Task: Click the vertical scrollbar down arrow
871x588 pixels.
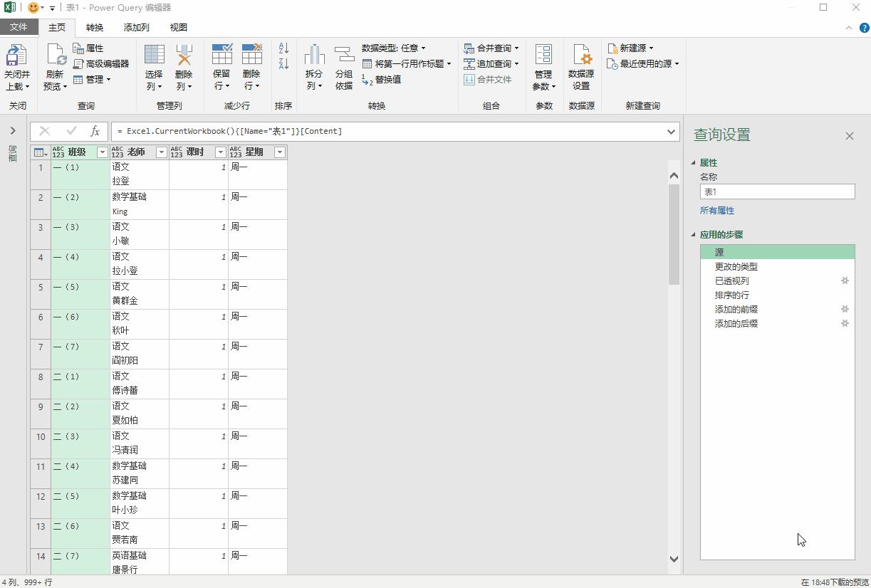Action: tap(674, 559)
